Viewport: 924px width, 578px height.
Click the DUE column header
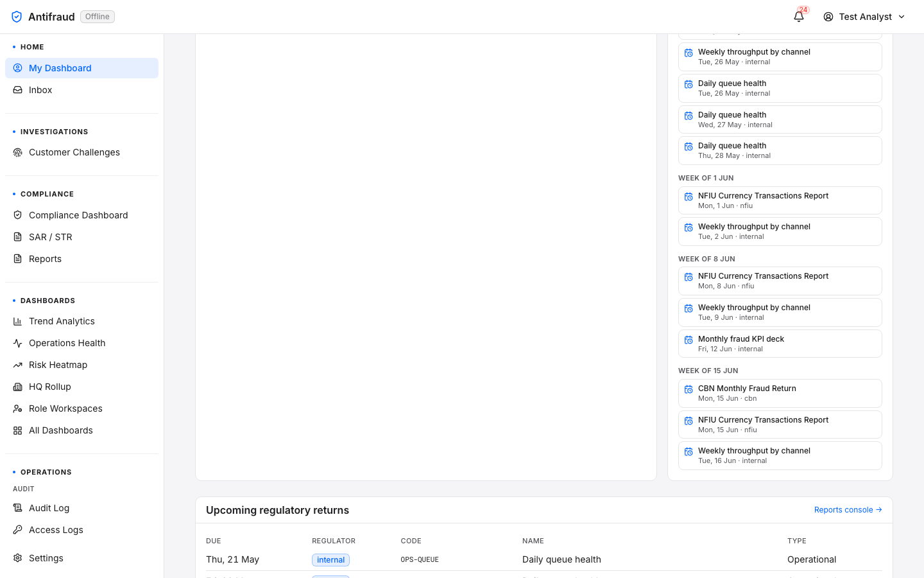(213, 541)
